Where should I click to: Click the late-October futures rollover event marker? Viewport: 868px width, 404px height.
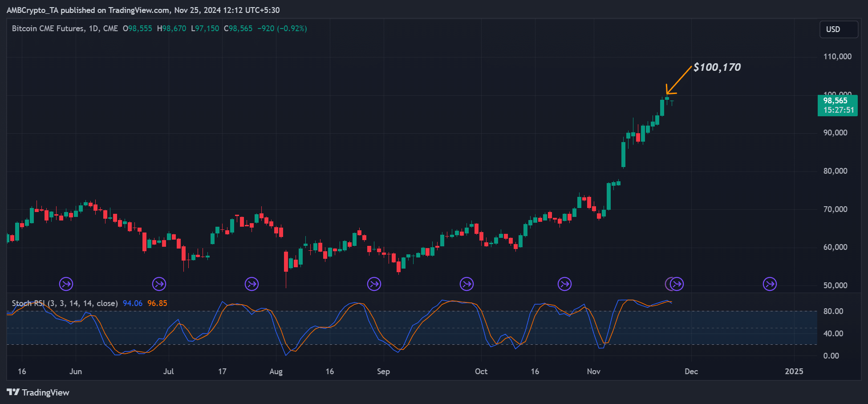(564, 284)
